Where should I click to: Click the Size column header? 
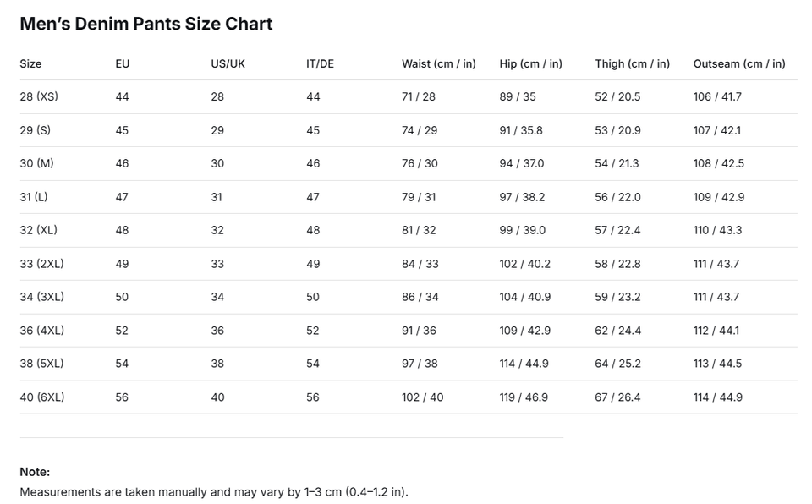(30, 63)
